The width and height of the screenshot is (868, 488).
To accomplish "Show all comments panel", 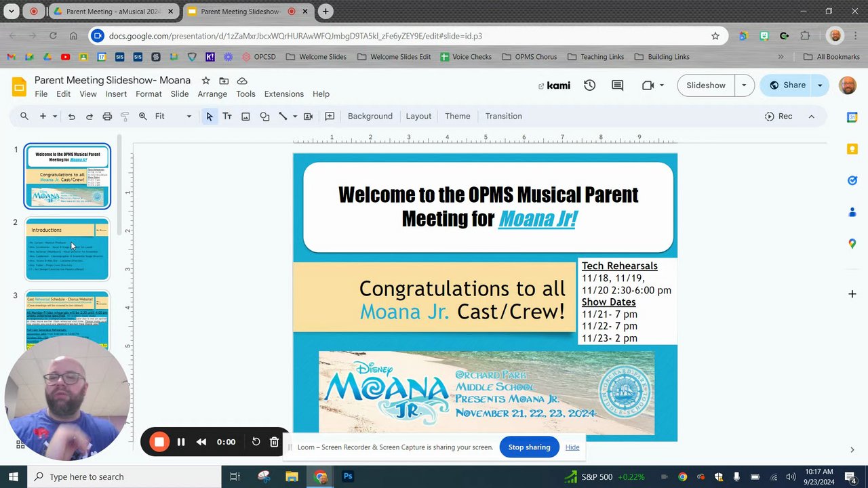I will click(617, 85).
